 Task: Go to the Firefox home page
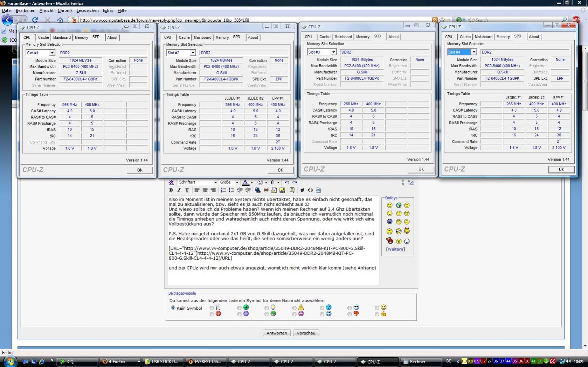[x=60, y=20]
